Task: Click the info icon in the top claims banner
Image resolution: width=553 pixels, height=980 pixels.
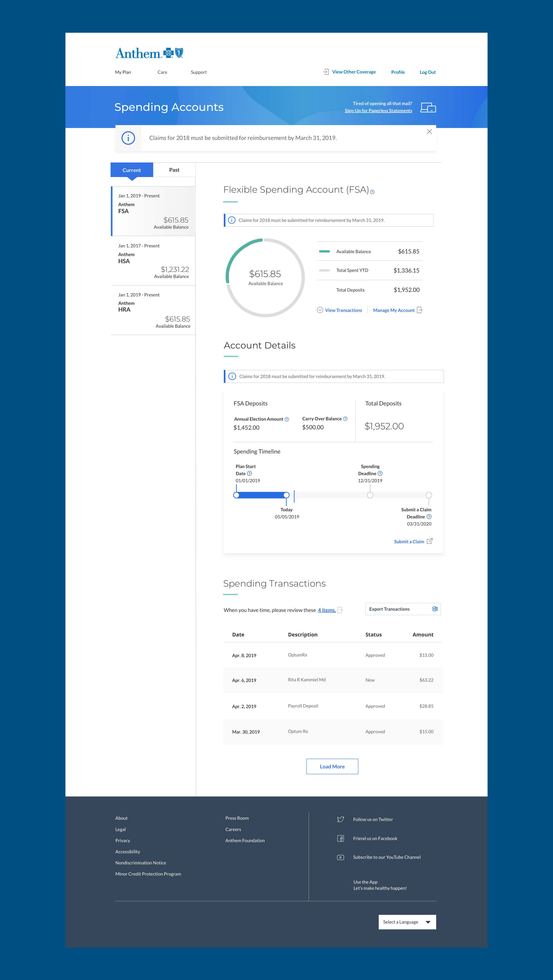Action: tap(128, 138)
